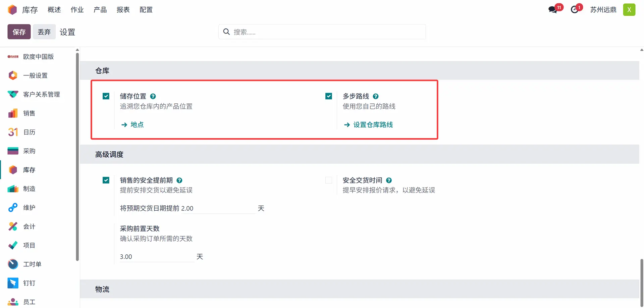Click the 保存 (Save) button
This screenshot has width=644, height=308.
[x=19, y=32]
